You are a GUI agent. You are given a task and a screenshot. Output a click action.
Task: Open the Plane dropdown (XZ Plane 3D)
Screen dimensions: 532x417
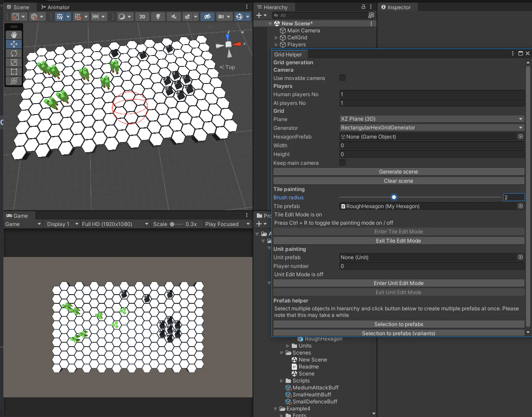point(432,119)
